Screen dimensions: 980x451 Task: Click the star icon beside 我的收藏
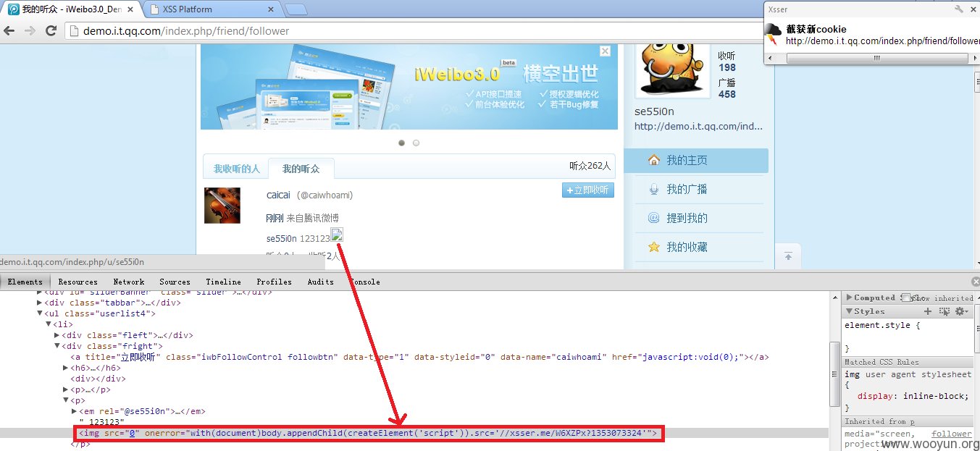click(654, 247)
